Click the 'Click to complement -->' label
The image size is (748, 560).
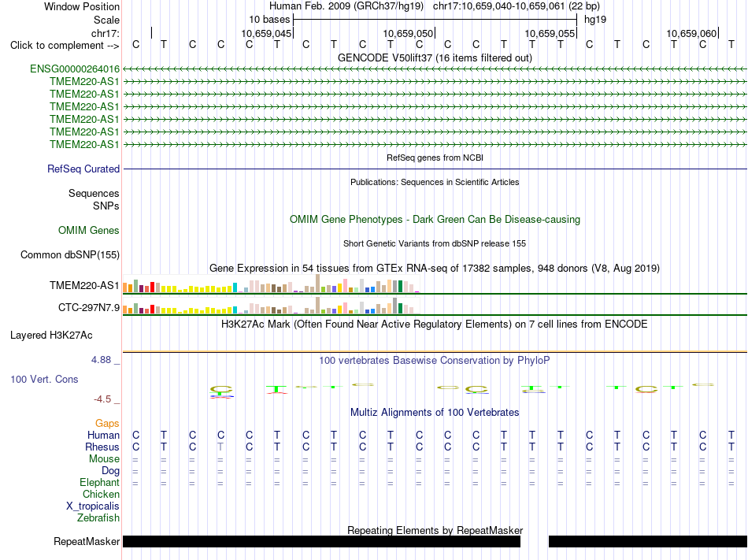tap(65, 46)
